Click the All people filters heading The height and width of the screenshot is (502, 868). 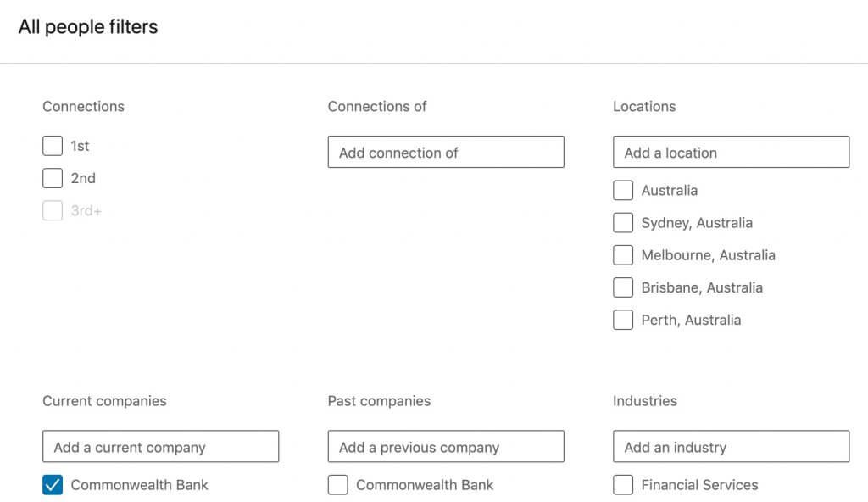[88, 26]
